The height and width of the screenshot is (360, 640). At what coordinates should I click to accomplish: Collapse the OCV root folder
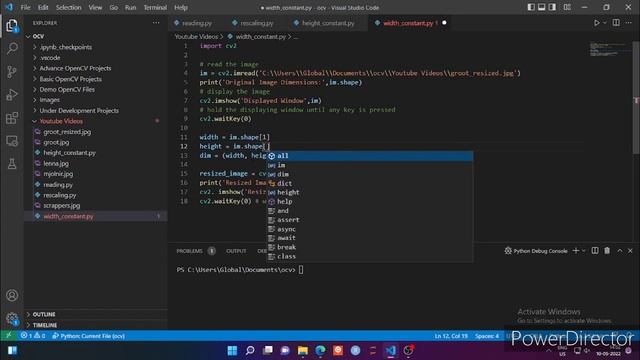38,36
